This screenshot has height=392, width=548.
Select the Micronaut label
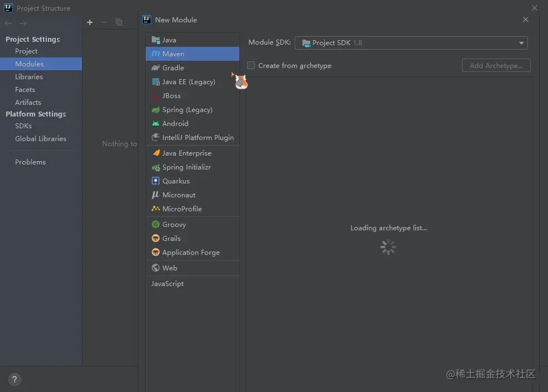click(179, 195)
